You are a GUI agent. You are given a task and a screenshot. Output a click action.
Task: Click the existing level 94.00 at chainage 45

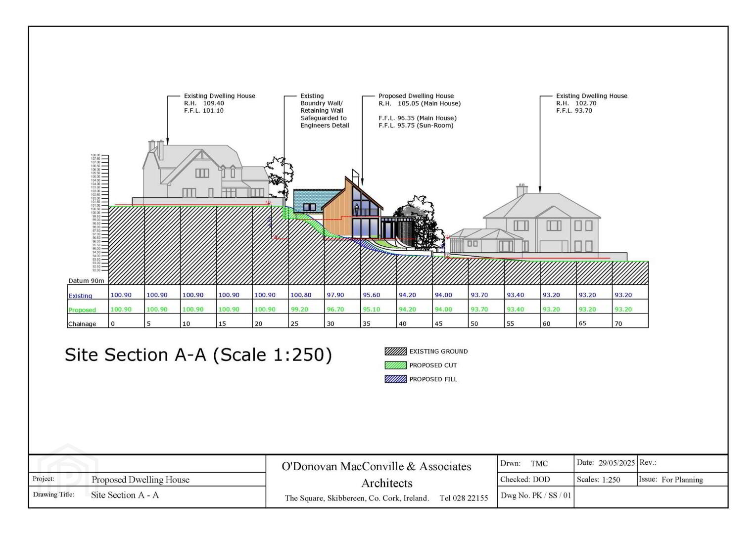[x=443, y=295]
